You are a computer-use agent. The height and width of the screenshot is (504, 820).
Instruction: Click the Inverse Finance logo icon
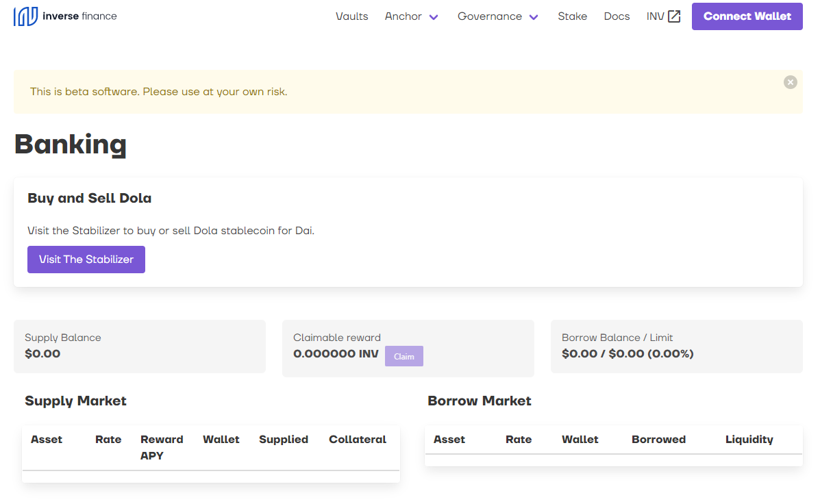(25, 16)
